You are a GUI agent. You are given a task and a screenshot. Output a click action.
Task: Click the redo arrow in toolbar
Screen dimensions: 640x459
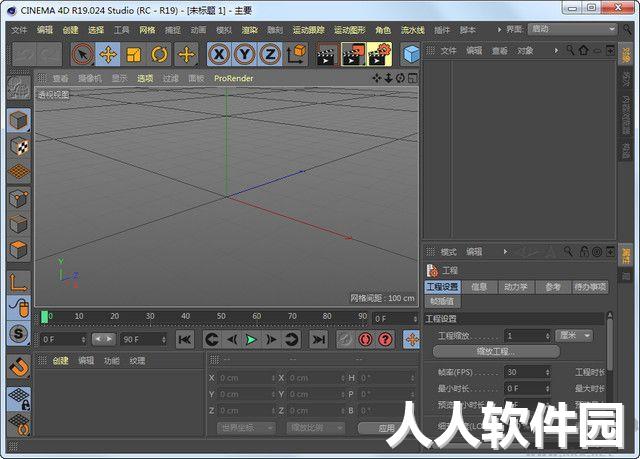(49, 54)
